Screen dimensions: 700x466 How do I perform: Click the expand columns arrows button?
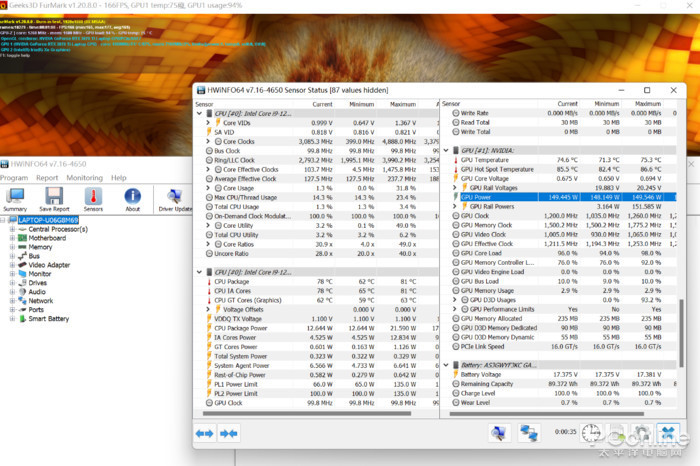pyautogui.click(x=204, y=433)
